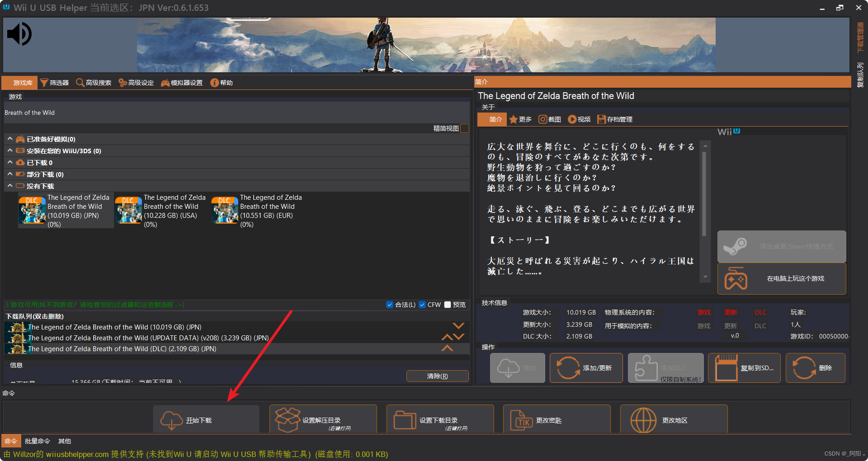This screenshot has width=868, height=461.
Task: Switch to the 其他 other tab
Action: 65,441
